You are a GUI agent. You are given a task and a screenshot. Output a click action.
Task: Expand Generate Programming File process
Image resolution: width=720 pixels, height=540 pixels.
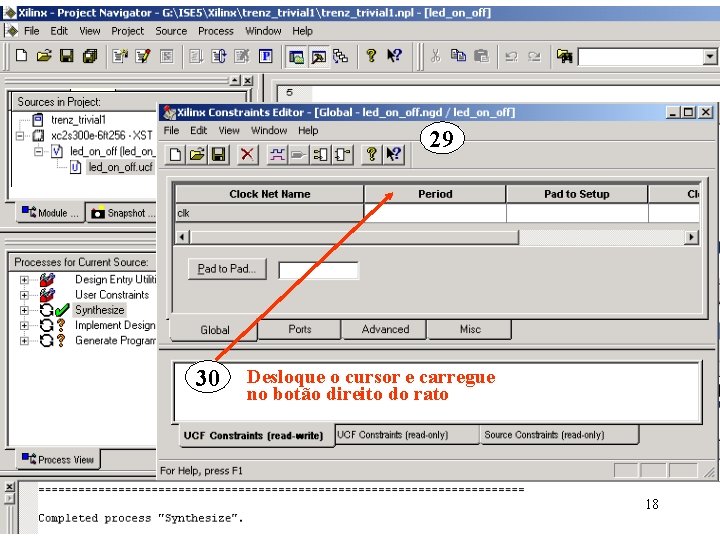[x=24, y=341]
